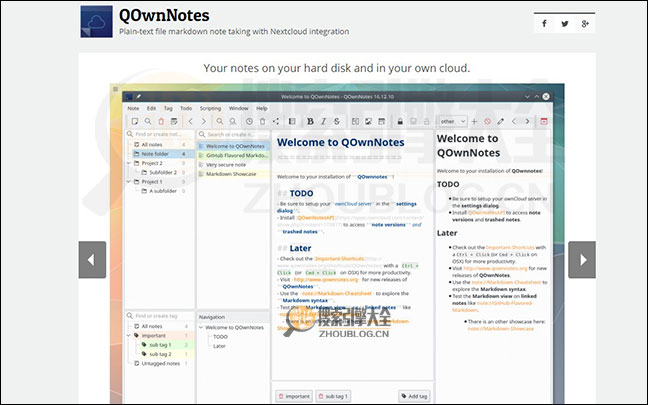648x405 pixels.
Task: Click the 'Find or create not...' folder search field
Action: [160, 134]
